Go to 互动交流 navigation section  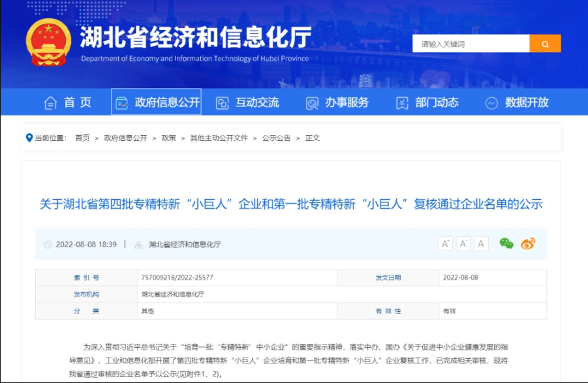point(248,102)
